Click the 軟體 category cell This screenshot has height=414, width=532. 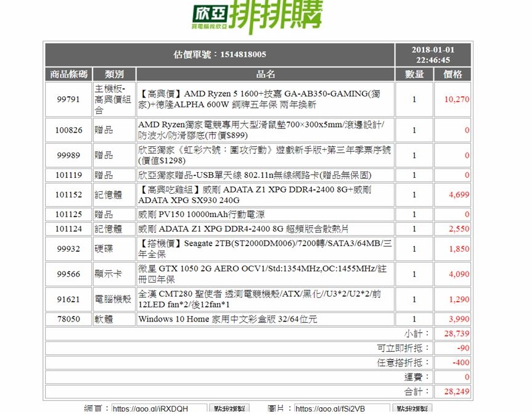(x=114, y=319)
